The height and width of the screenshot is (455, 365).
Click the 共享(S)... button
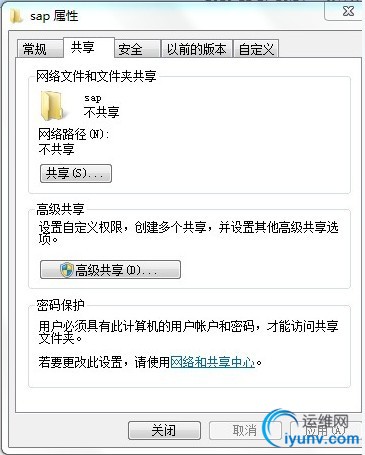[76, 173]
